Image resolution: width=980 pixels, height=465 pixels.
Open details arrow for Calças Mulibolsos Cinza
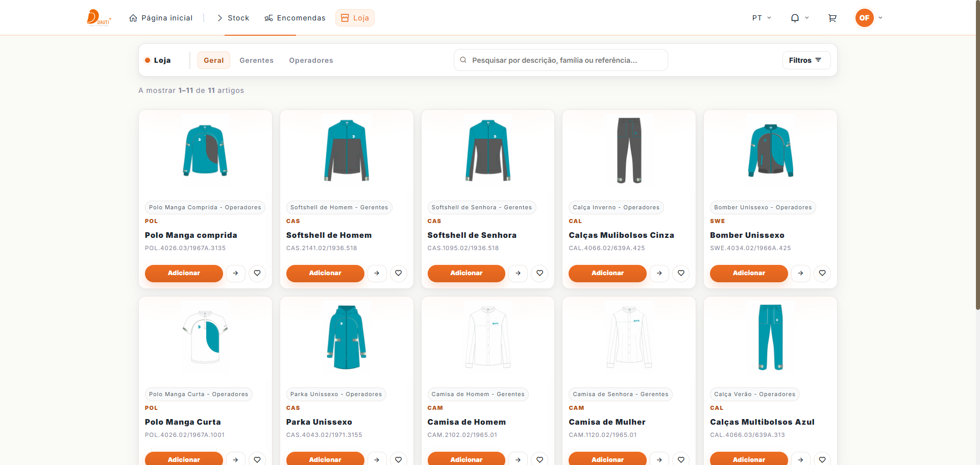click(x=659, y=273)
